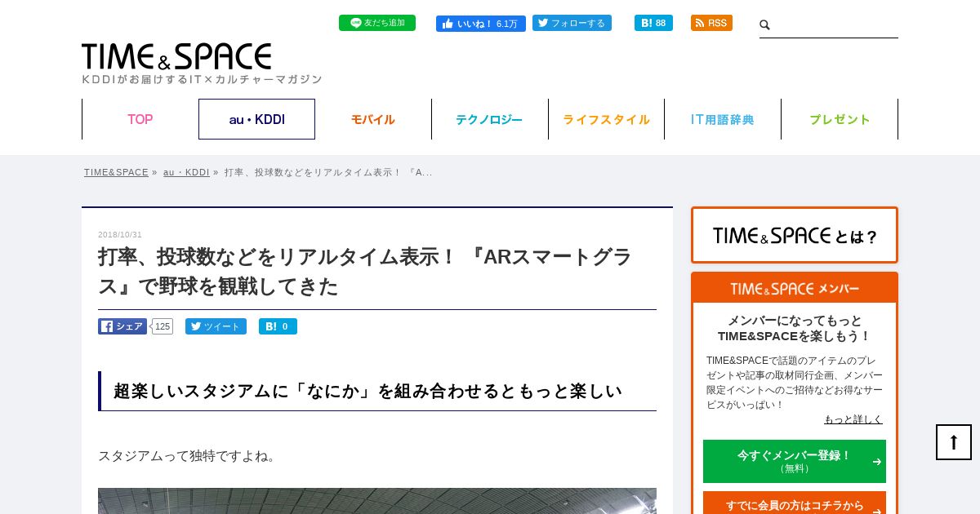Click the Hatena bookmark button showing 0

278,326
